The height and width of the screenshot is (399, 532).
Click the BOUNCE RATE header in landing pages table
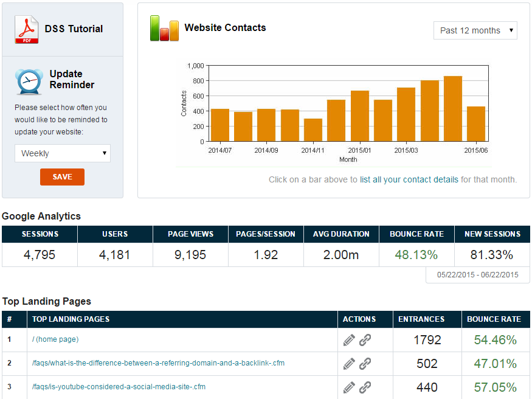click(x=494, y=319)
